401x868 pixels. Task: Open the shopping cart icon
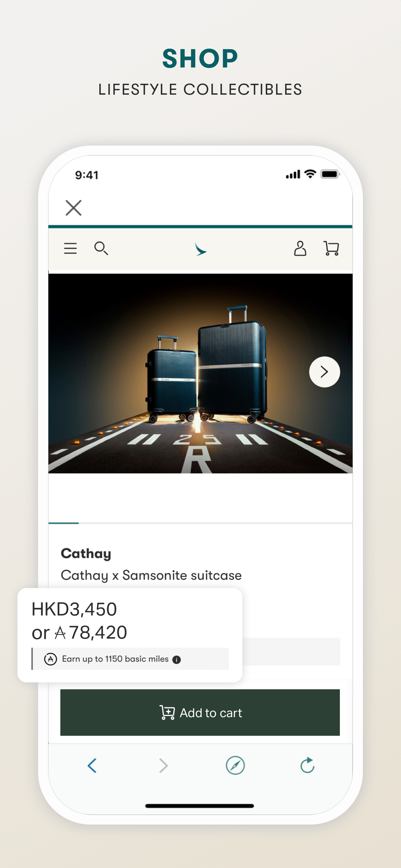point(331,248)
